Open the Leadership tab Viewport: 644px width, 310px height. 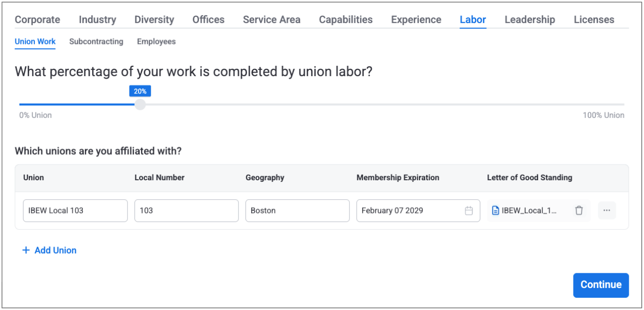coord(529,20)
